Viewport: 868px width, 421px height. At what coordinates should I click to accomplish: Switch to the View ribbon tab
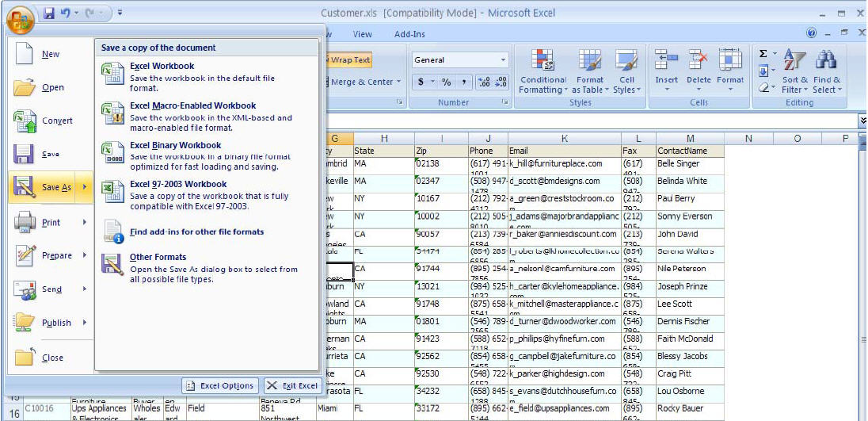pyautogui.click(x=362, y=34)
